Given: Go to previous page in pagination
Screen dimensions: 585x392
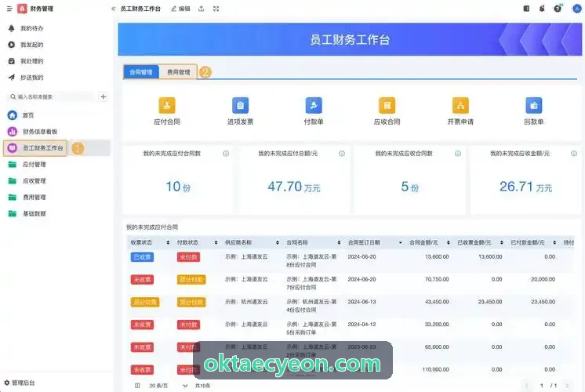Looking at the screenshot, I should [x=527, y=386].
